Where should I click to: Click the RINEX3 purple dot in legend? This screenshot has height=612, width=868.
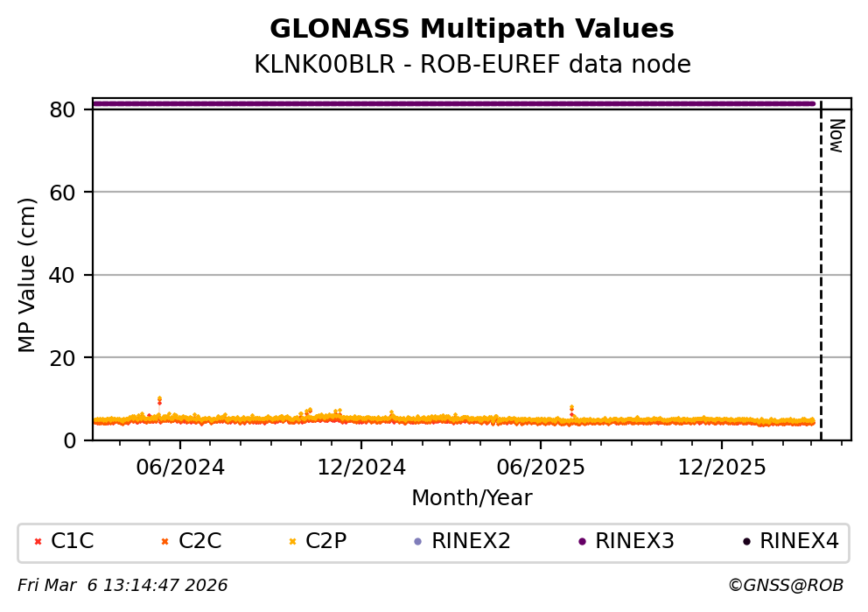tap(582, 542)
